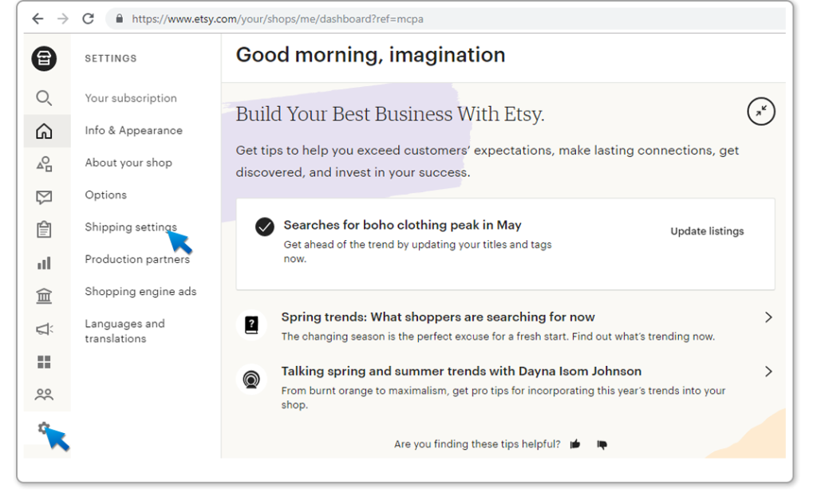The width and height of the screenshot is (817, 504).
Task: Click the SETTINGS heading text
Action: pyautogui.click(x=110, y=58)
